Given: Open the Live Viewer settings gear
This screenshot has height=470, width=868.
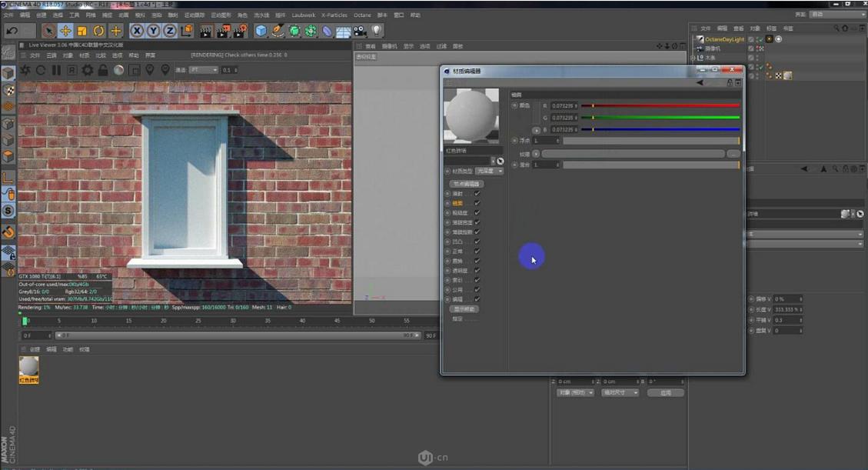Looking at the screenshot, I should 87,69.
